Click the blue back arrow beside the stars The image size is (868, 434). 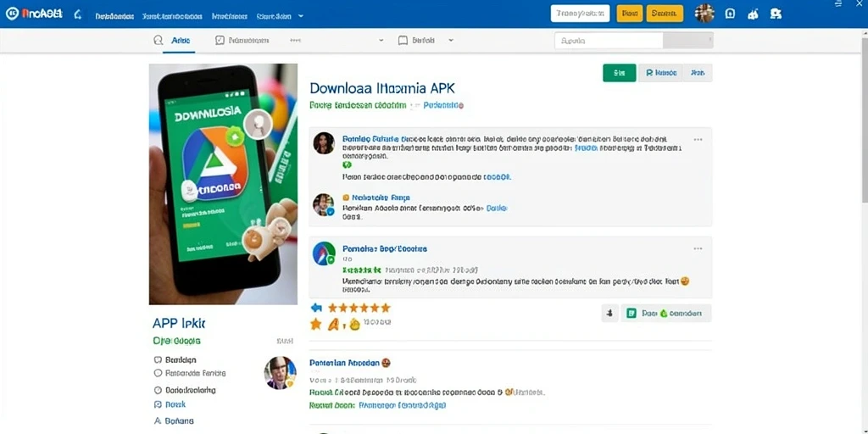click(x=317, y=308)
